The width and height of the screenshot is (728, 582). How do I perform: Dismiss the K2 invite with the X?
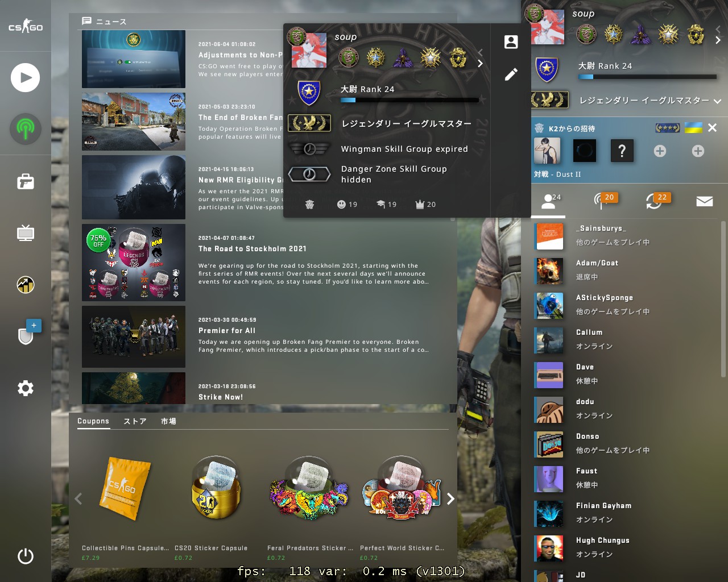point(712,128)
